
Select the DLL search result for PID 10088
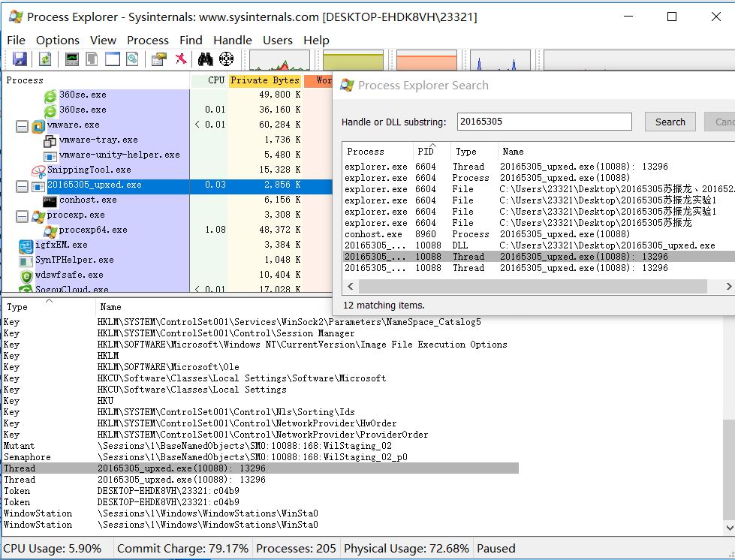pos(539,245)
